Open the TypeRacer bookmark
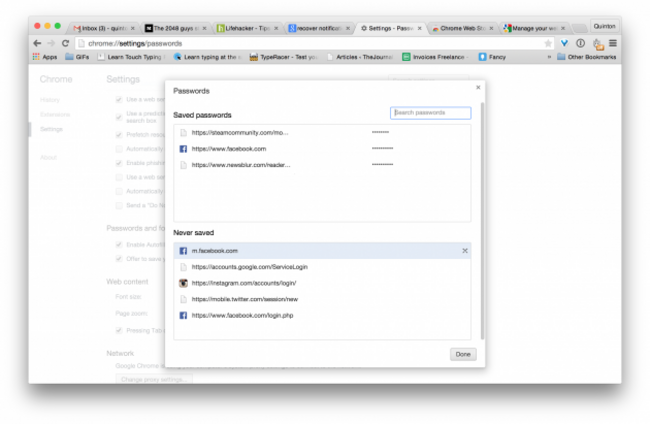The image size is (650, 424). coord(284,57)
